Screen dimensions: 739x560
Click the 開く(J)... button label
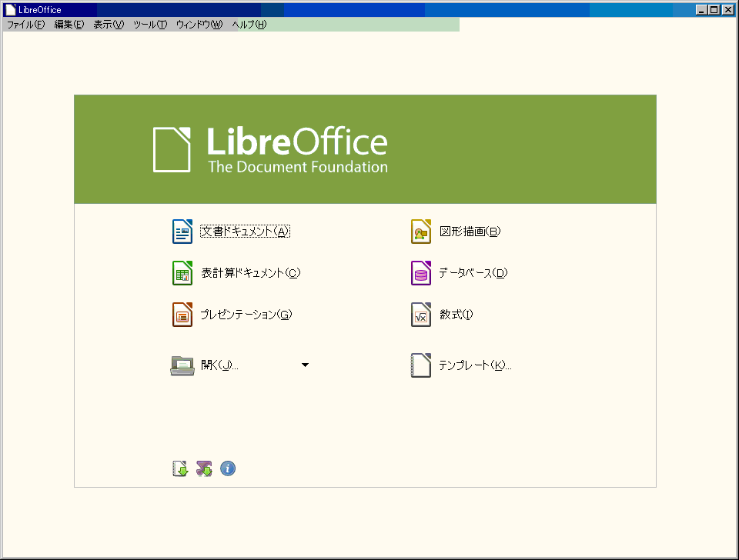tap(219, 365)
